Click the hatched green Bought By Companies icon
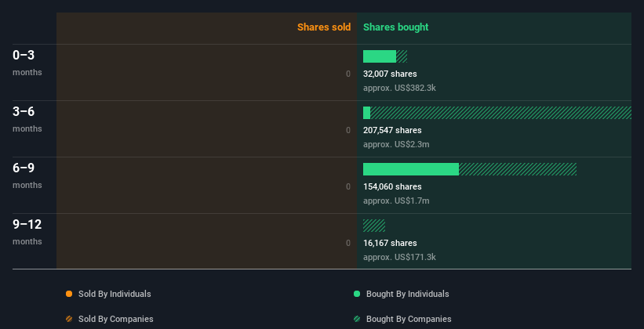This screenshot has width=644, height=329. [x=357, y=319]
